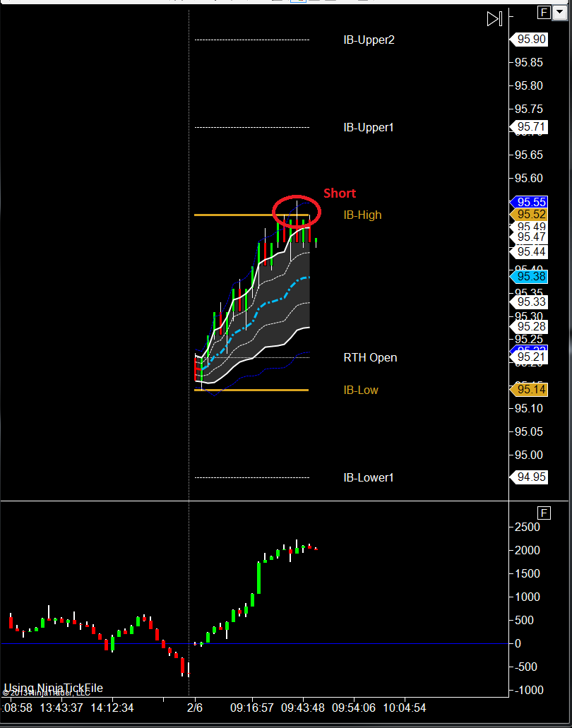The width and height of the screenshot is (572, 728).
Task: Select the IB-Lower1 level label
Action: coord(368,477)
